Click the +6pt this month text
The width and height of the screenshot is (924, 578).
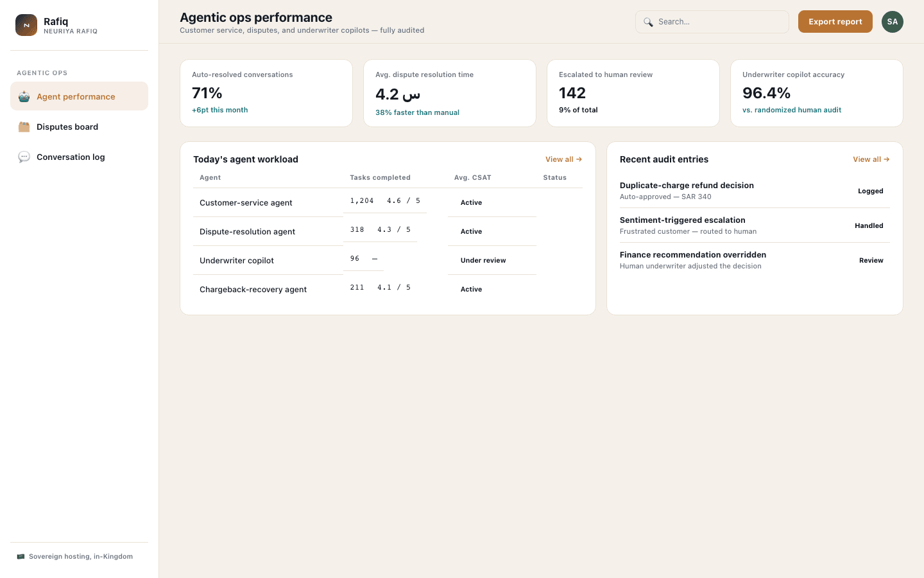[219, 110]
